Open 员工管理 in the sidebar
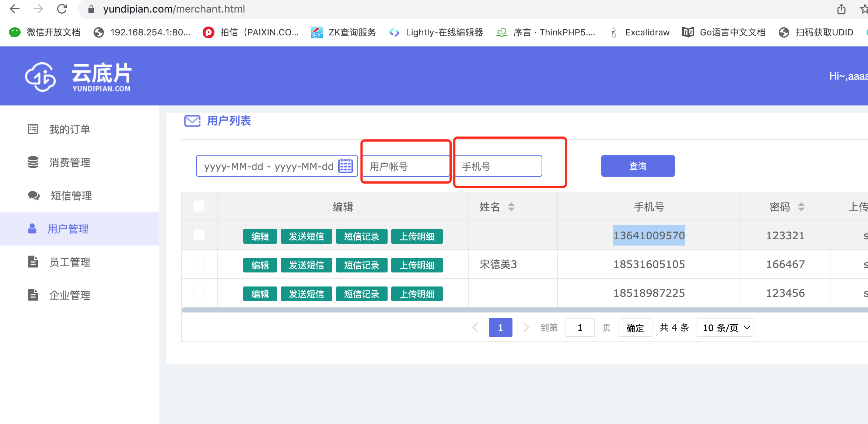The height and width of the screenshot is (424, 868). coord(69,262)
